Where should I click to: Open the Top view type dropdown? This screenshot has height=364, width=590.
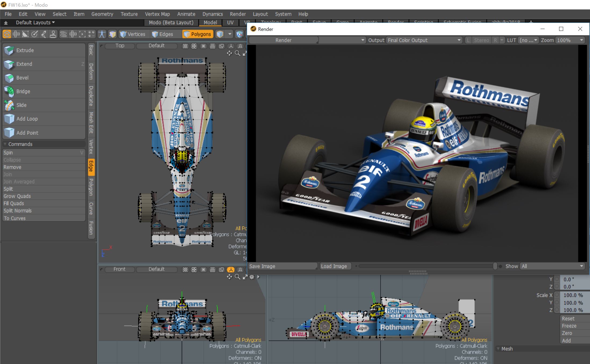coord(120,46)
